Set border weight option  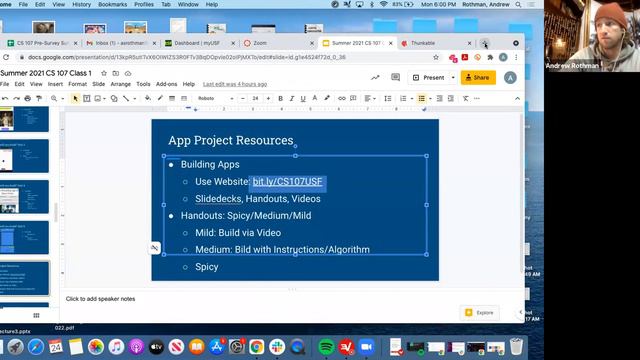click(x=172, y=98)
